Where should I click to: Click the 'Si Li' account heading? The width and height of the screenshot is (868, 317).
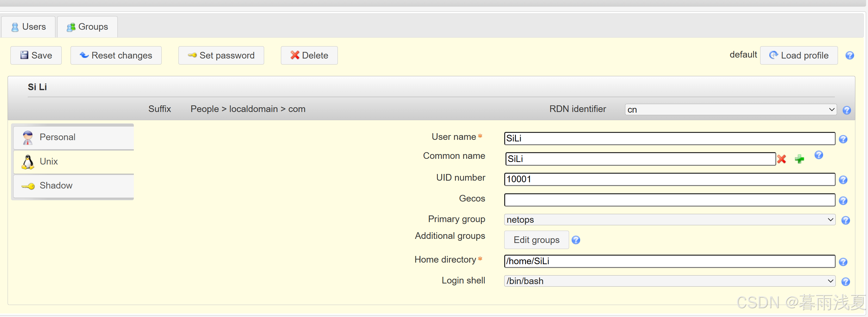(x=37, y=87)
